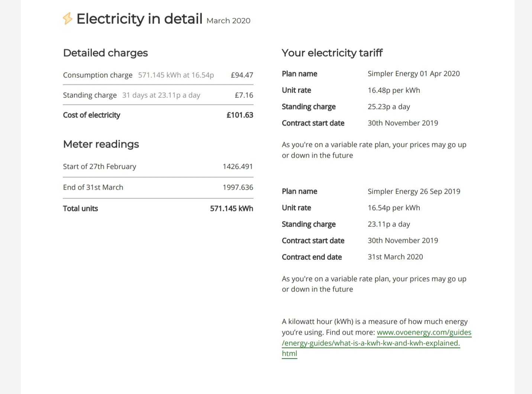532x394 pixels.
Task: Select the Total units 571.145 kWh value
Action: tap(231, 209)
